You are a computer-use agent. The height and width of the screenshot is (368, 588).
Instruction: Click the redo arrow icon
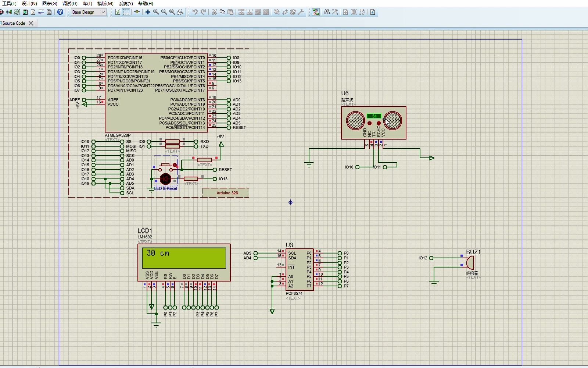pos(203,12)
